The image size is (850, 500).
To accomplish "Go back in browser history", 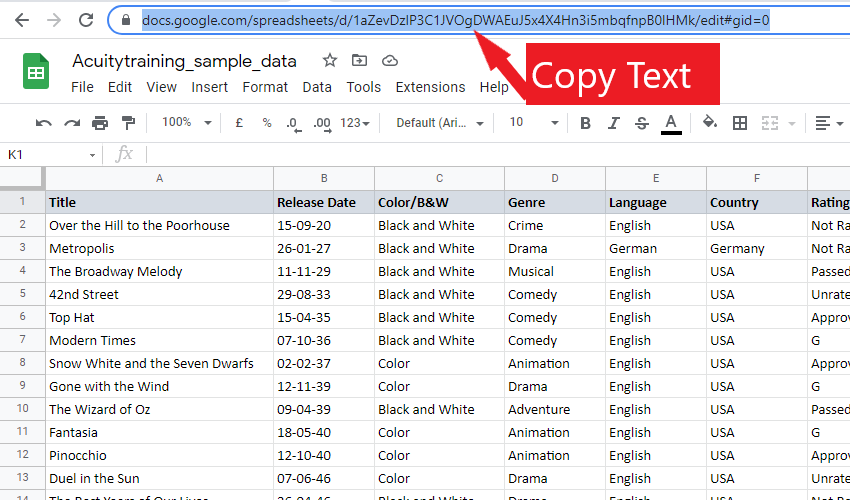I will pyautogui.click(x=22, y=20).
